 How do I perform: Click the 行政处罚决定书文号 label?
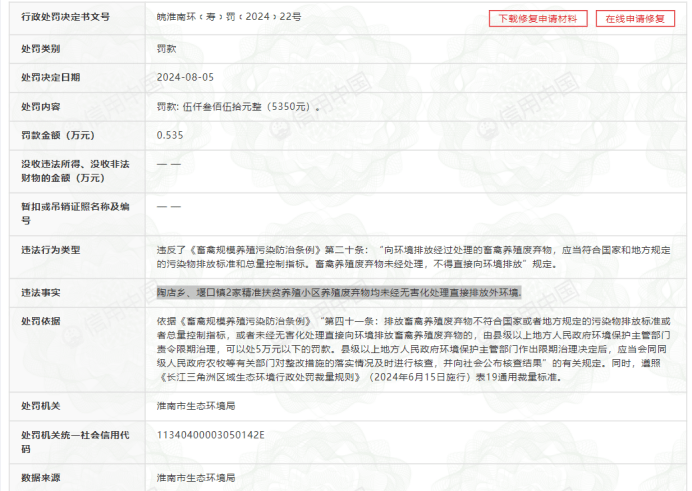[65, 17]
